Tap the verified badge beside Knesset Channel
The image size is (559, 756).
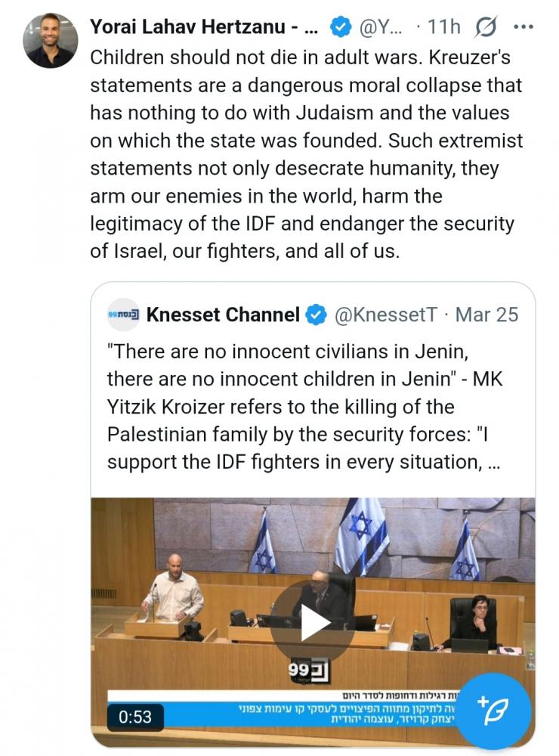[x=316, y=314]
